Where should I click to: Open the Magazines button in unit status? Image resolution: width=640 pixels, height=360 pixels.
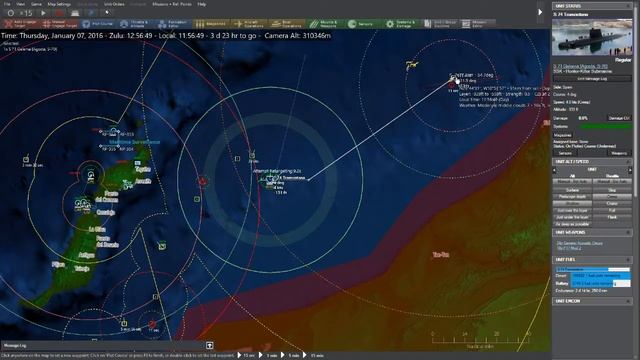[563, 135]
